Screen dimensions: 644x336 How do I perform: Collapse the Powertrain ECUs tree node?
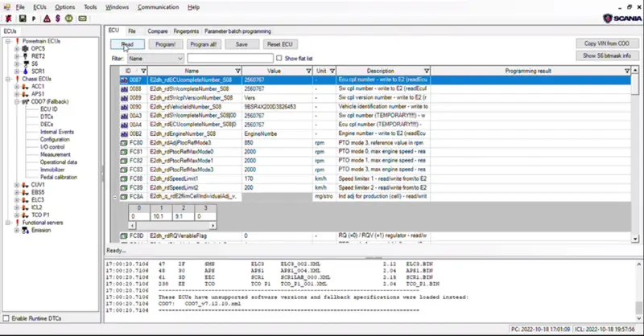8,41
